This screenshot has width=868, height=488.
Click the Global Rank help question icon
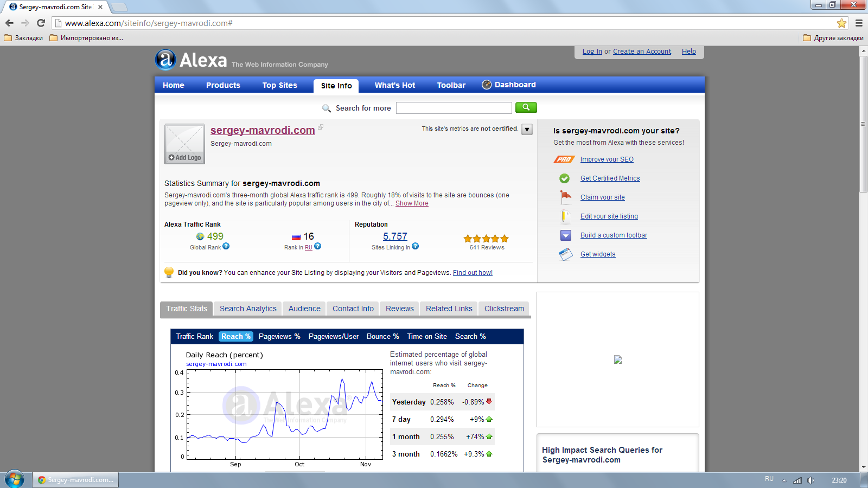point(226,246)
